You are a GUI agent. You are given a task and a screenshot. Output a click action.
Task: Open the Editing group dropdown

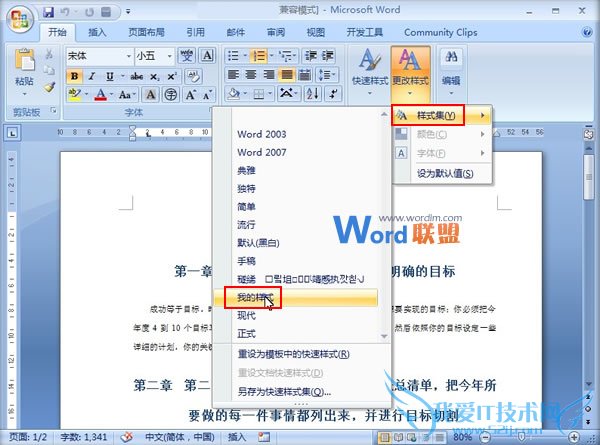451,71
